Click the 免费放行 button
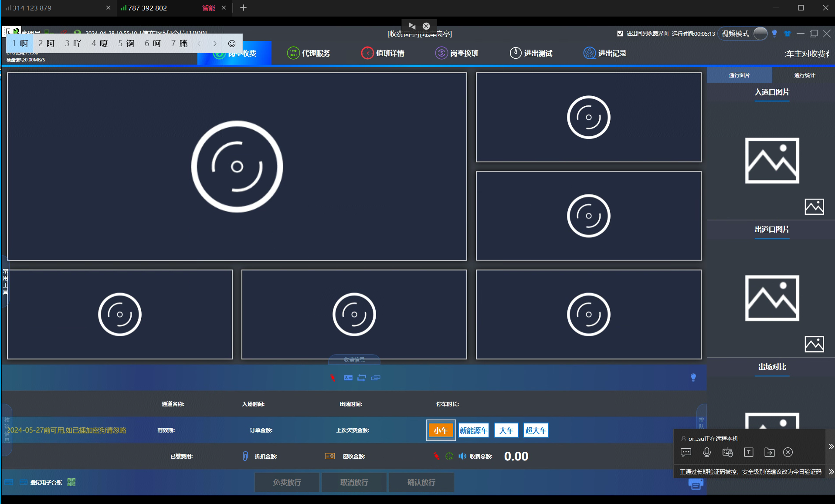Viewport: 835px width, 504px height. [x=287, y=482]
